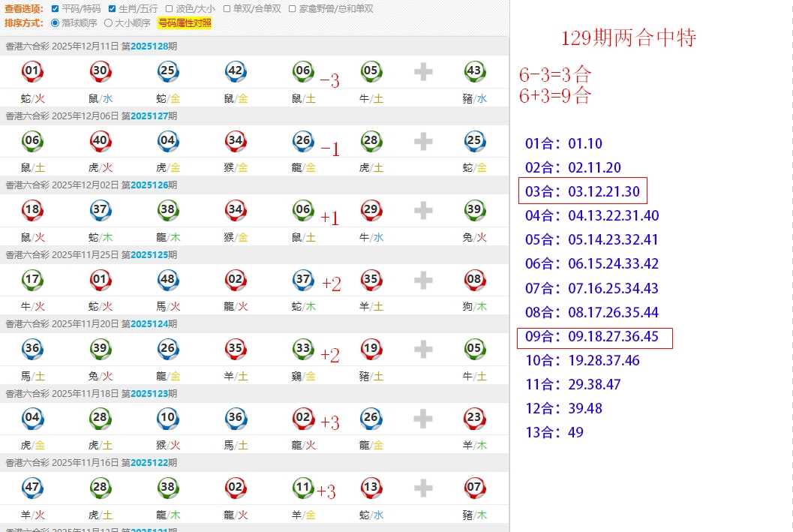Viewport: 793px width, 532px height.
Task: Click the plus icon in draw 2025126 row
Action: point(423,211)
